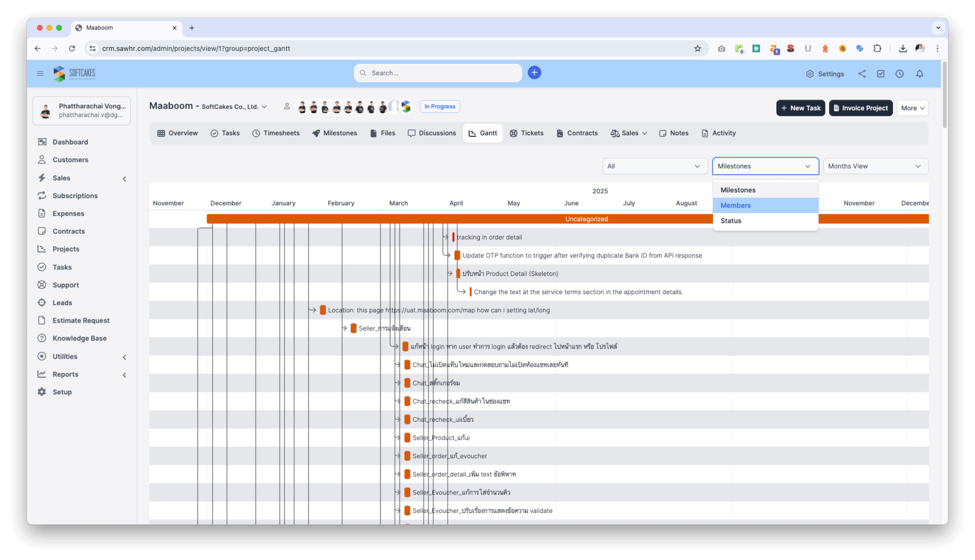Click the New Task button
The image size is (975, 560).
[800, 108]
